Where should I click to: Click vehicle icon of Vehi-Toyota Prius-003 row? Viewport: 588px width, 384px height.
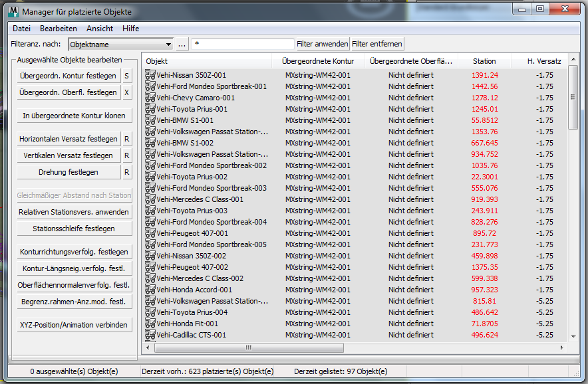pos(150,210)
